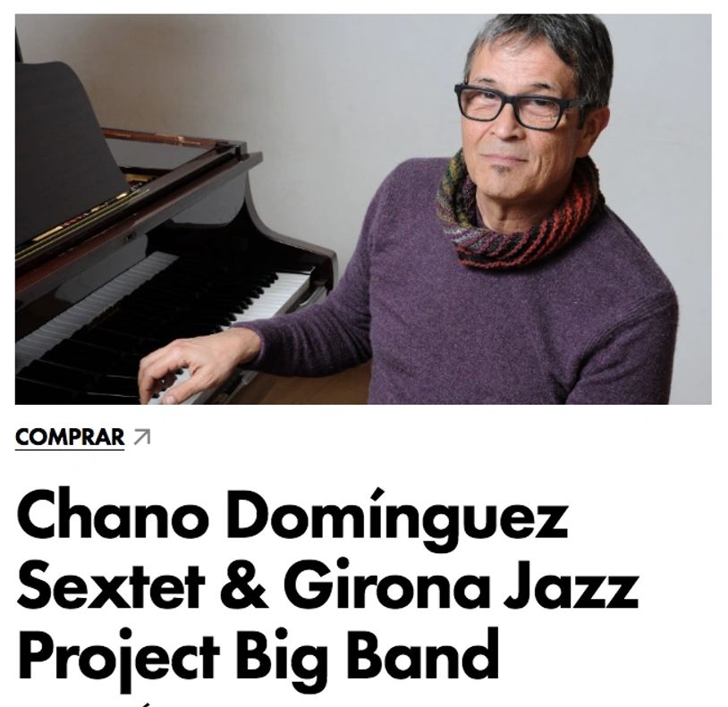Open the Chano Domínguez event photo
Image resolution: width=728 pixels, height=707 pixels.
(x=363, y=209)
